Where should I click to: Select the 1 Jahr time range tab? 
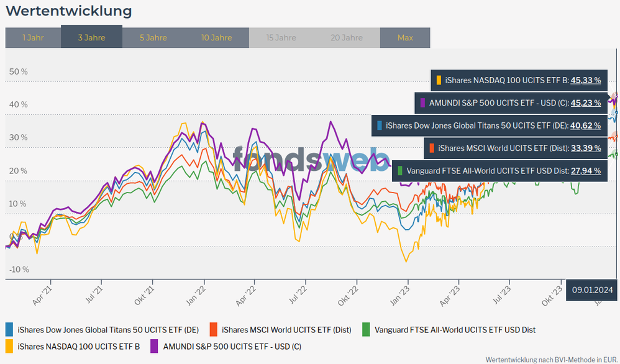33,38
